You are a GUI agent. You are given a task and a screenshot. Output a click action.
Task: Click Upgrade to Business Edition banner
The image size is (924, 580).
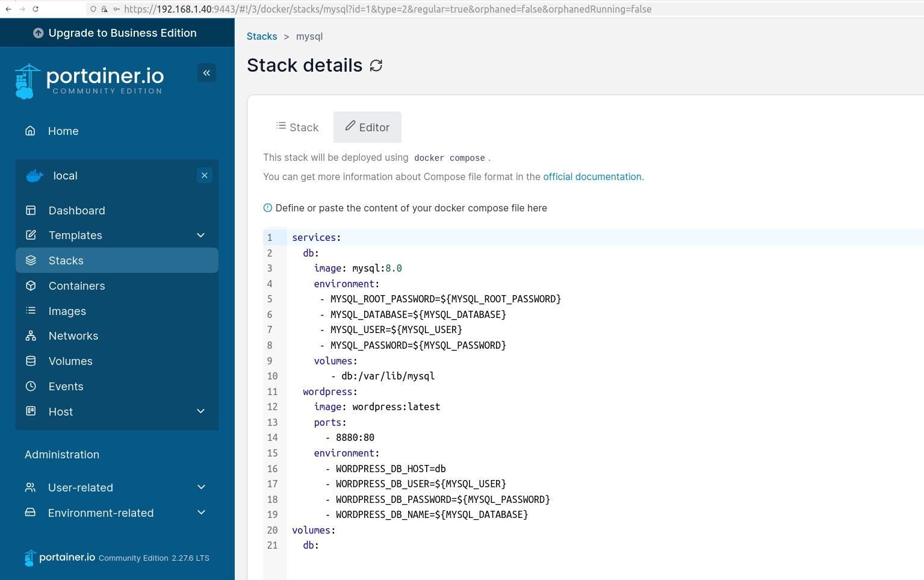coord(117,33)
